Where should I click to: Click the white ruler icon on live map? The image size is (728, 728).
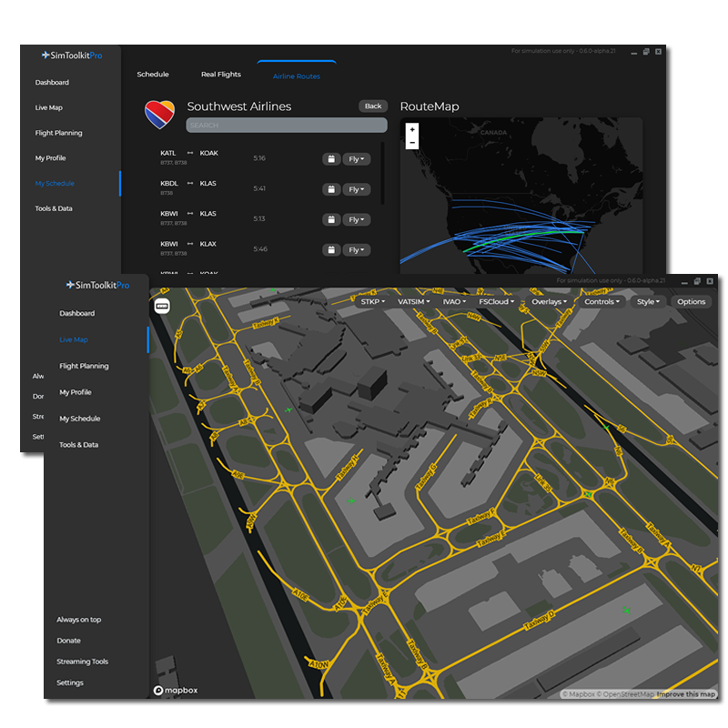(162, 307)
